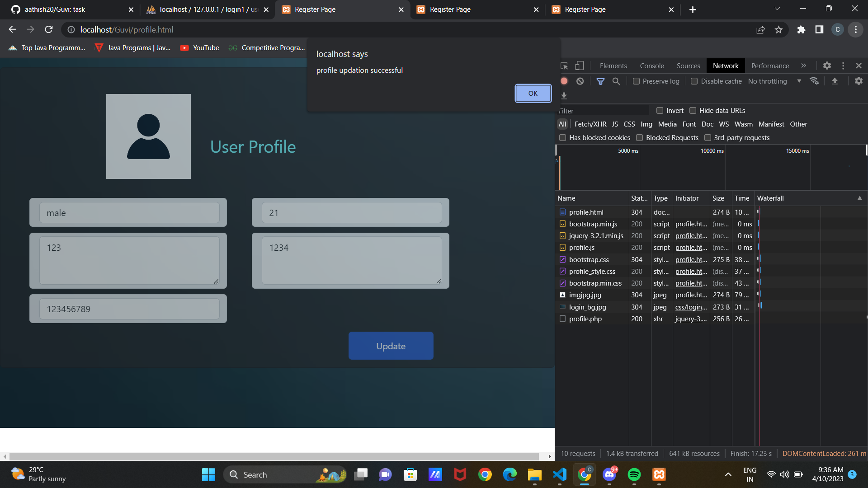Hide the network filter bar
This screenshot has height=488, width=868.
(x=601, y=81)
